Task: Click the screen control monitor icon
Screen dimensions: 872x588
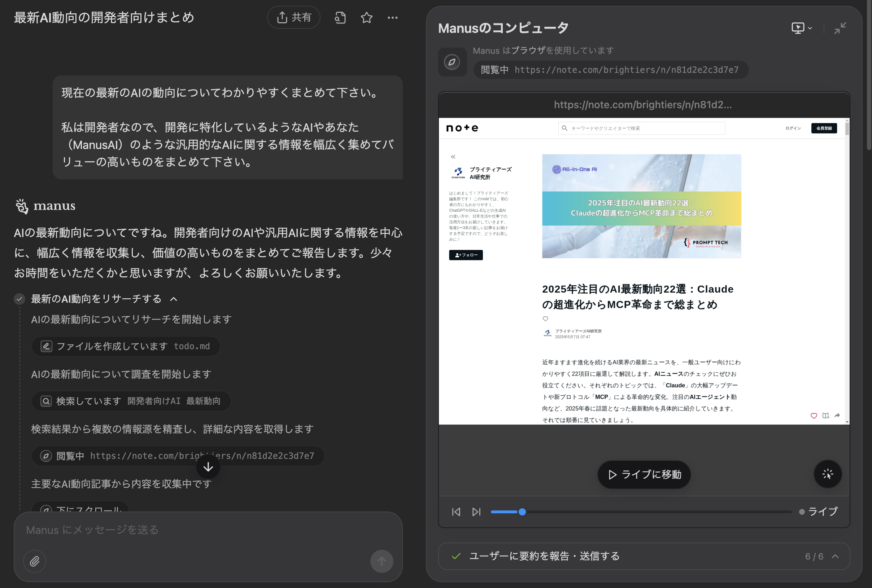Action: (798, 28)
